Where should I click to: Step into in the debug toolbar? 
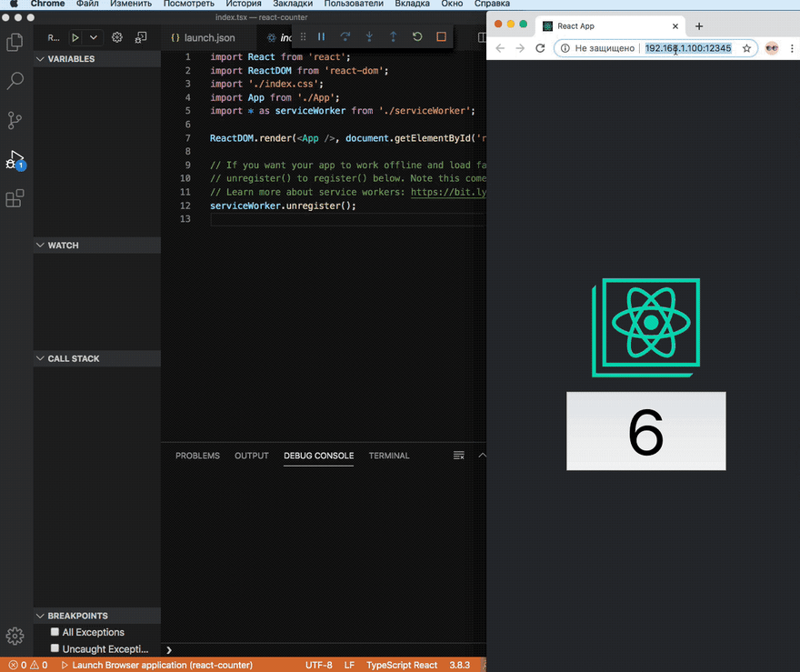point(369,36)
